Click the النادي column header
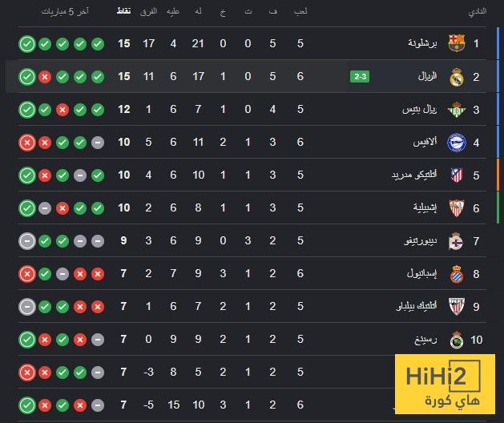 (x=477, y=11)
